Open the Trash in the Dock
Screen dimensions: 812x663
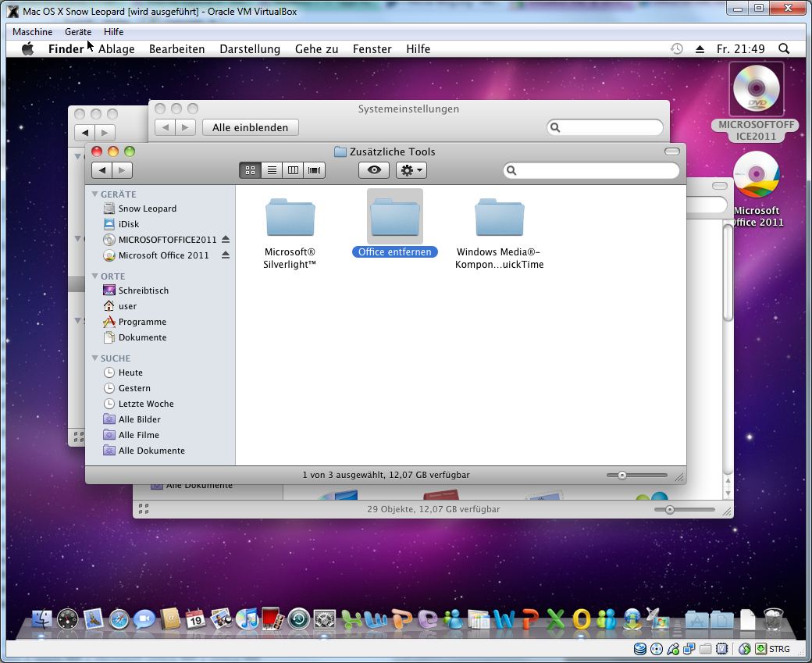(x=775, y=621)
